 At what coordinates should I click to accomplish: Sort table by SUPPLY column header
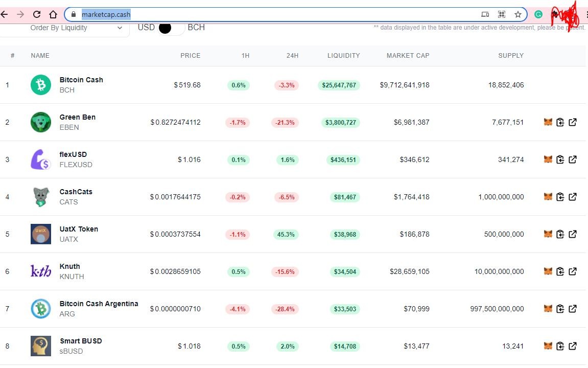click(x=511, y=56)
